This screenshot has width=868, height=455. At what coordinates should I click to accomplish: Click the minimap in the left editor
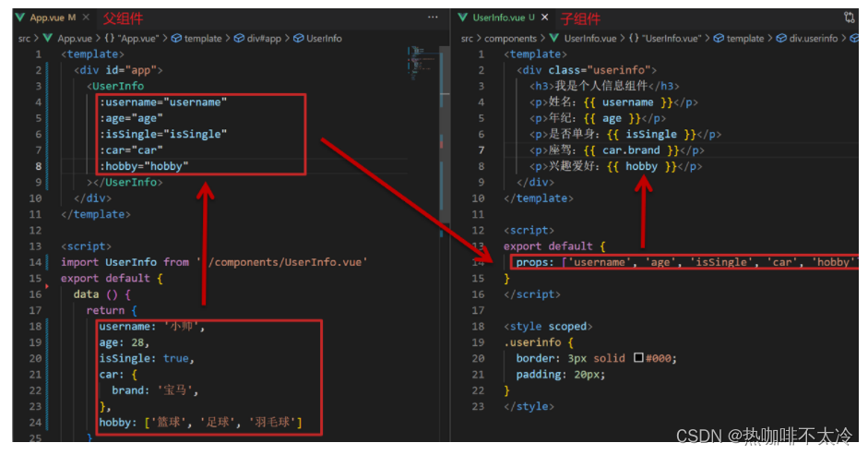click(x=422, y=63)
